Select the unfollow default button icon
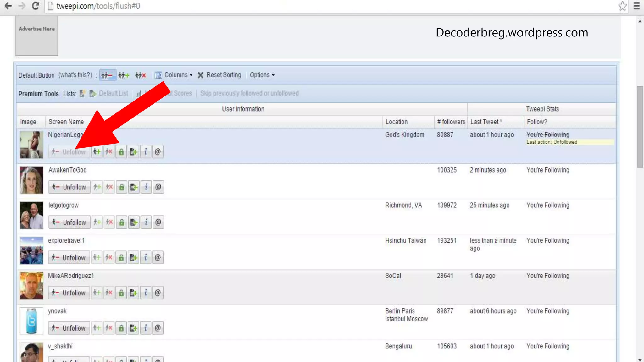Screen dimensions: 644x362 (x=107, y=75)
